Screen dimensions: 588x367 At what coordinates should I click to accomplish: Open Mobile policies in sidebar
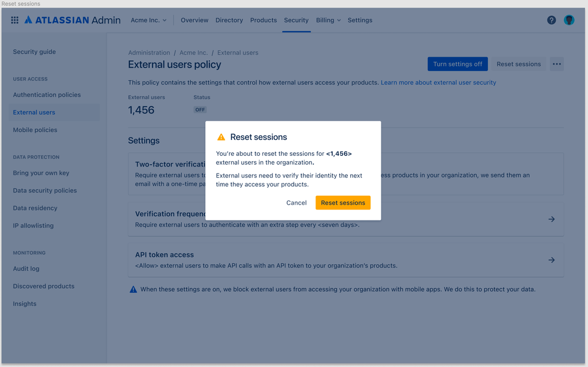click(35, 130)
